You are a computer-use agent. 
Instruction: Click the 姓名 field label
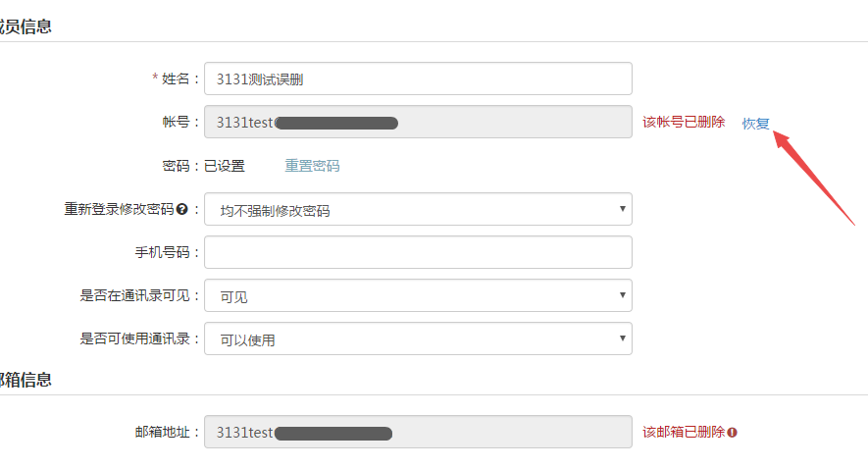(176, 78)
